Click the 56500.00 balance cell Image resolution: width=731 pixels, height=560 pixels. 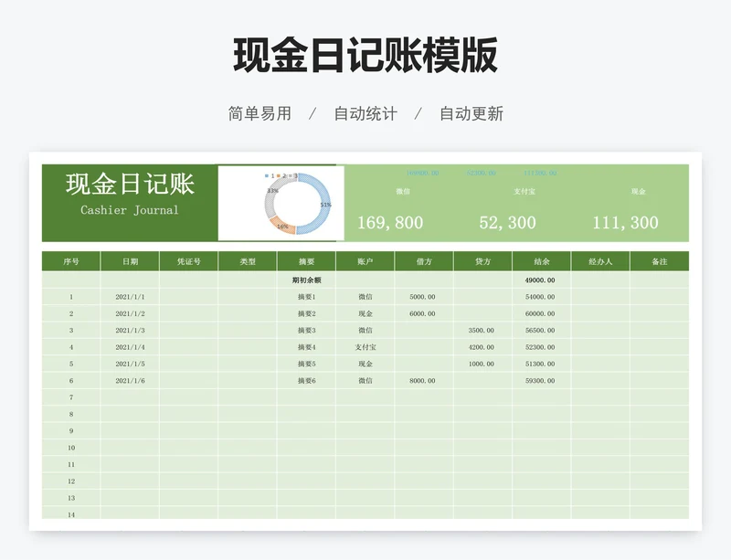point(541,330)
